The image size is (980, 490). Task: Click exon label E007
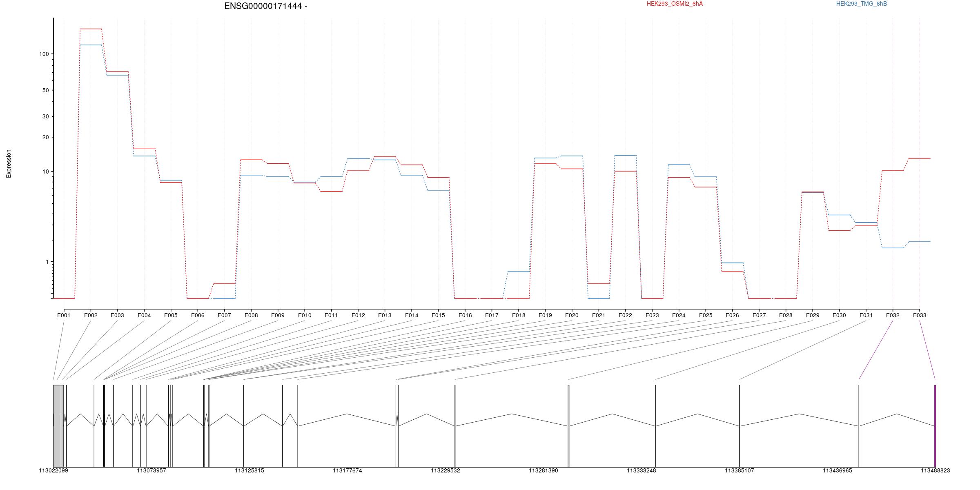[x=224, y=315]
